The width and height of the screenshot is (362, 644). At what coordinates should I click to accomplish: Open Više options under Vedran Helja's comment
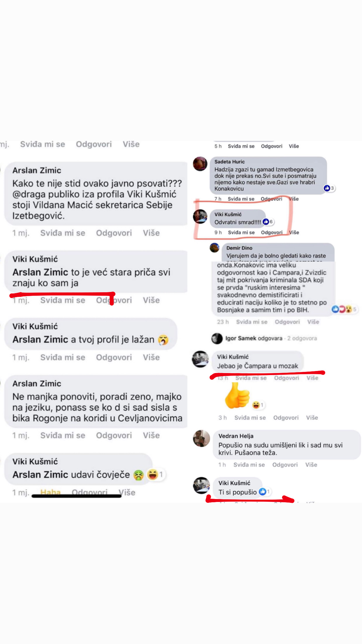[311, 465]
